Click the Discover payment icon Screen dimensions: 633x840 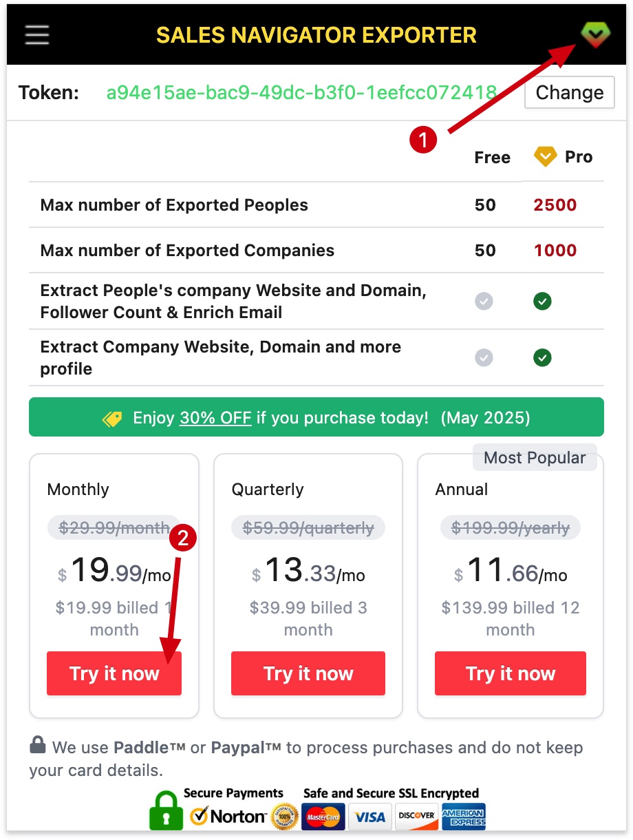tap(416, 817)
